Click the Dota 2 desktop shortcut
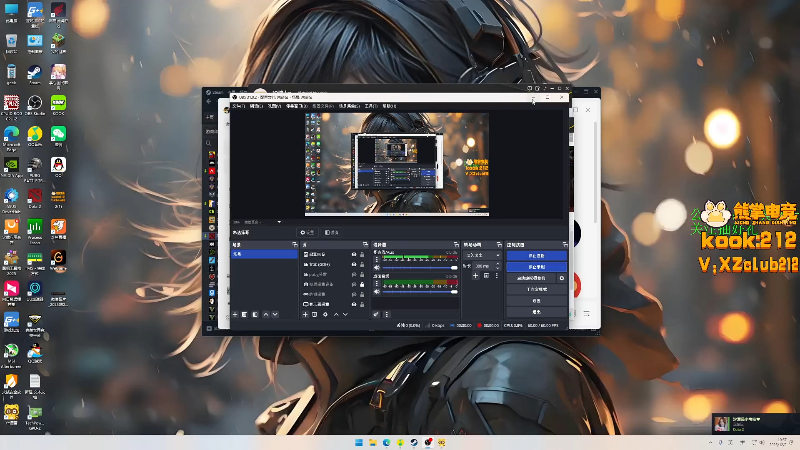800x450 pixels. point(35,198)
